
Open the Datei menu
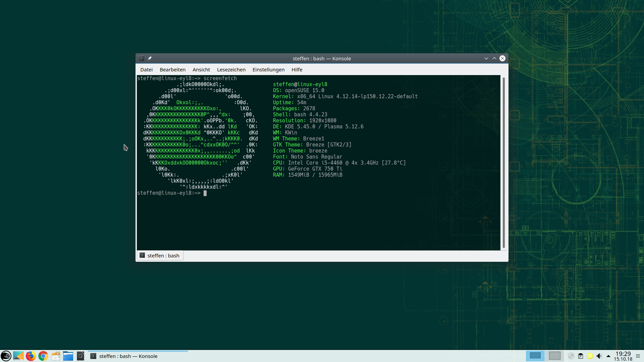pyautogui.click(x=146, y=70)
